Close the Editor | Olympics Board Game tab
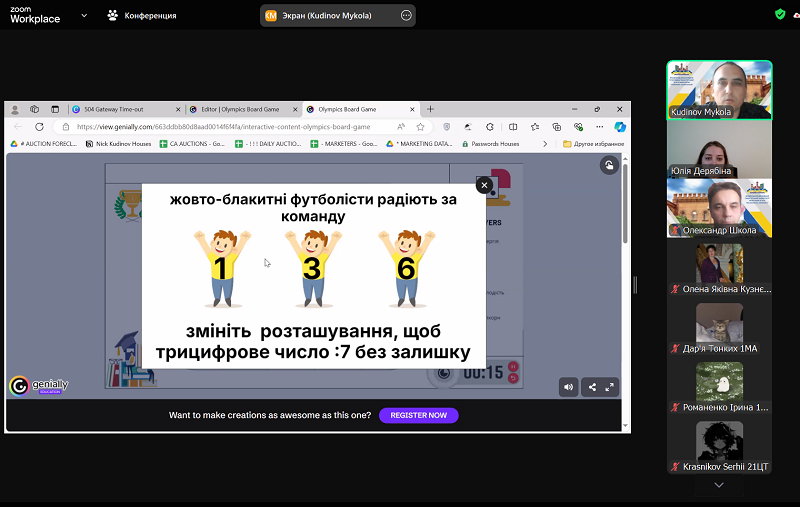800x507 pixels. [x=295, y=109]
